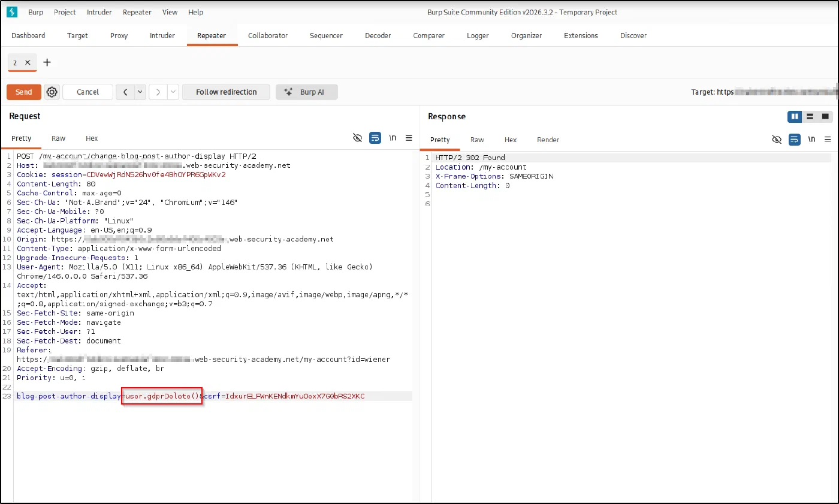839x504 pixels.
Task: Open the Intruder menu
Action: pyautogui.click(x=99, y=12)
